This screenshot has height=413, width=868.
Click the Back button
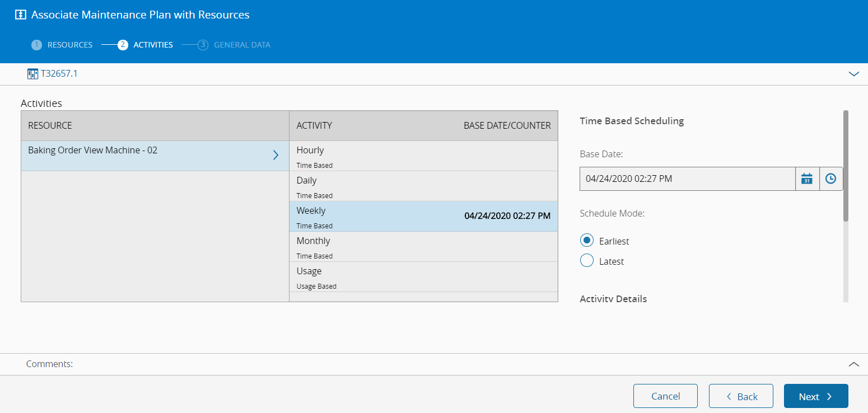pyautogui.click(x=741, y=396)
